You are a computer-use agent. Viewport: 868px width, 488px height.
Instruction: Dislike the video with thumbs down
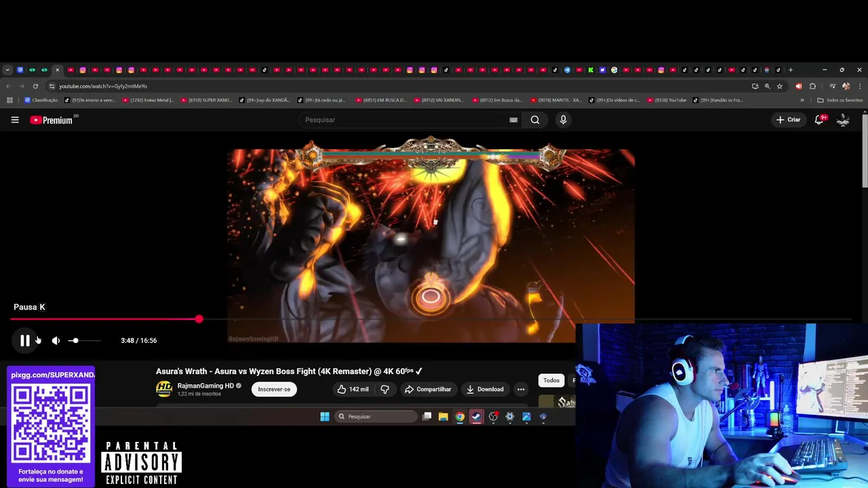pos(384,389)
